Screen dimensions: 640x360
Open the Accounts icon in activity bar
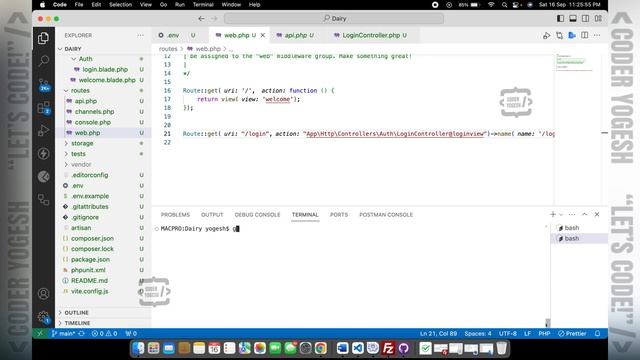pos(43,293)
